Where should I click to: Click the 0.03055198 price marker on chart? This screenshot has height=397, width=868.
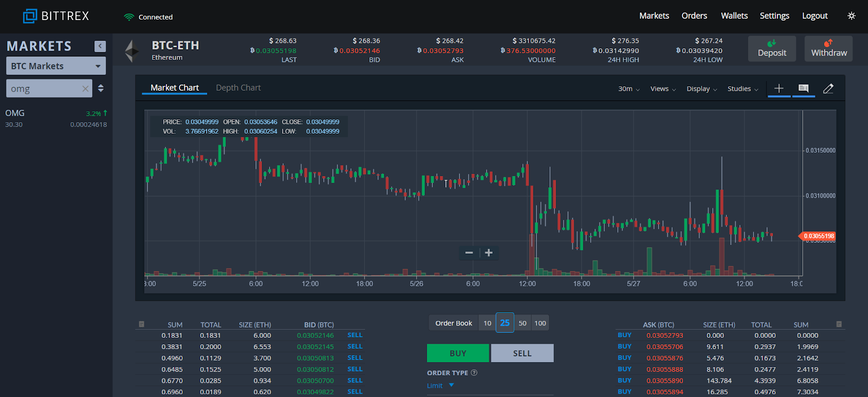pos(817,236)
